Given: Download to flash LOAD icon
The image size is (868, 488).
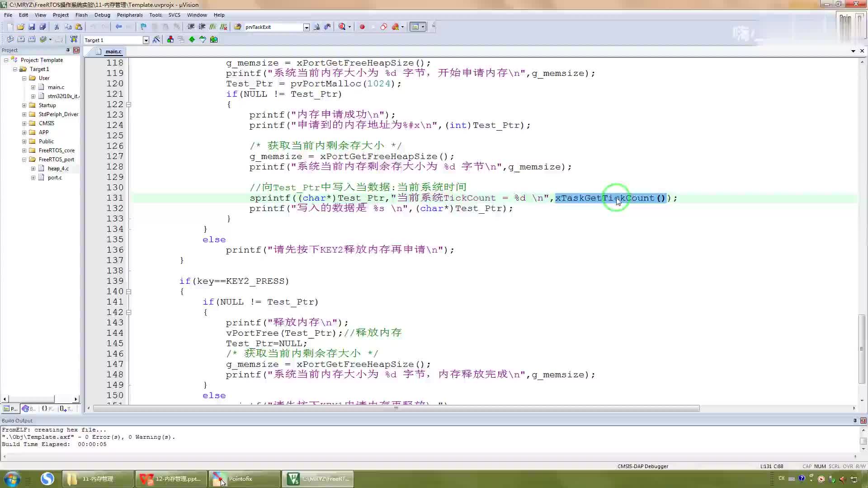Looking at the screenshot, I should point(74,39).
